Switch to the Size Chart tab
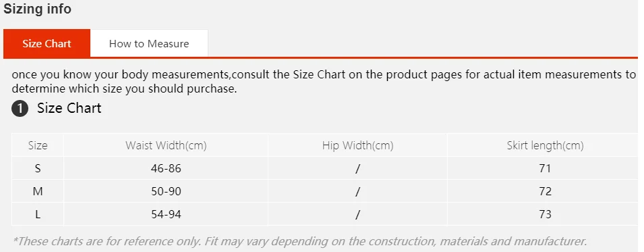The width and height of the screenshot is (644, 252). click(47, 43)
